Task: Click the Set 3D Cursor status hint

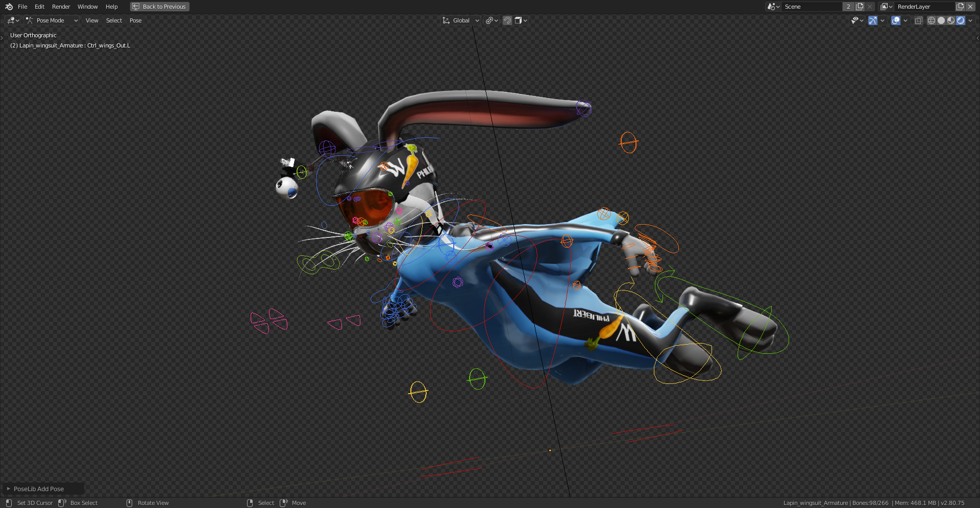Action: click(35, 503)
